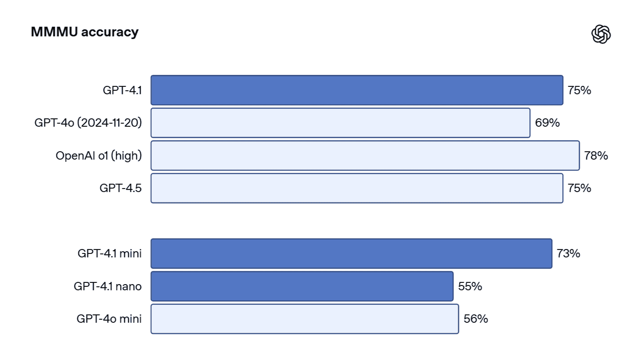Select the 73% value beside GPT-4.1 mini

(568, 253)
